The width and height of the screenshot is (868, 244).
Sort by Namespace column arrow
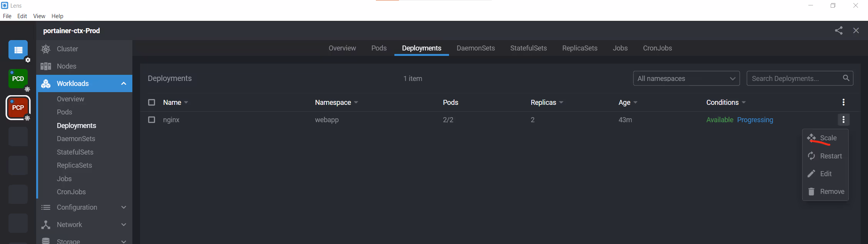356,103
